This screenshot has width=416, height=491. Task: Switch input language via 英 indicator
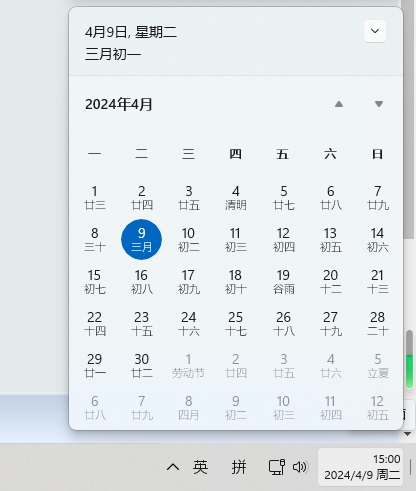pyautogui.click(x=200, y=467)
